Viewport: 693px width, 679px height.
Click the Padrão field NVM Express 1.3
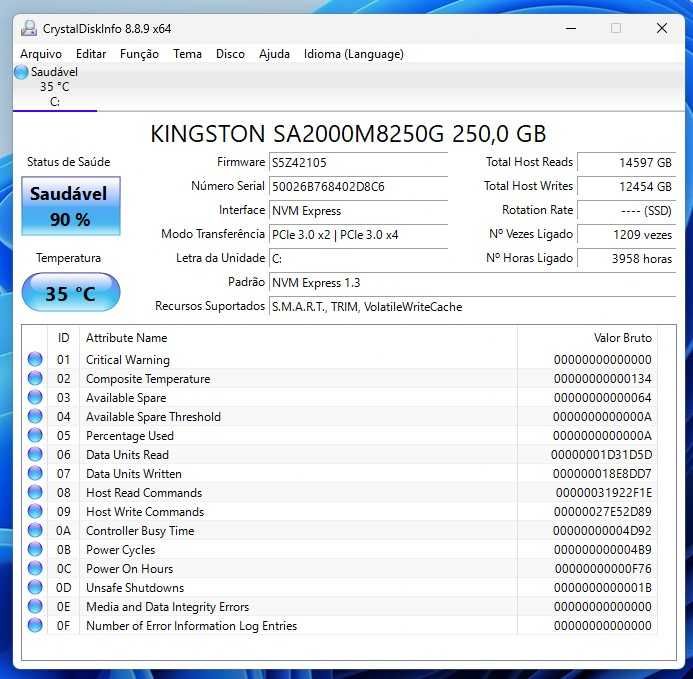(x=472, y=283)
